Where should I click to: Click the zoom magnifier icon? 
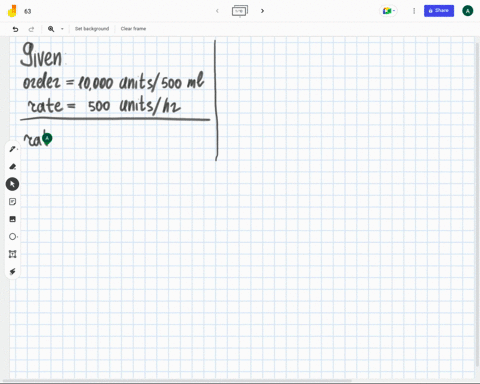click(x=51, y=29)
